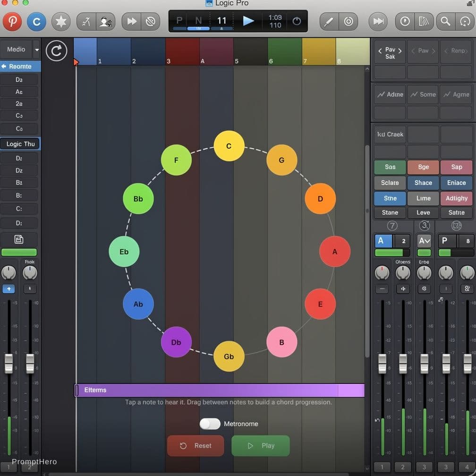This screenshot has width=476, height=476.
Task: Click the Sclate button
Action: pyautogui.click(x=390, y=183)
